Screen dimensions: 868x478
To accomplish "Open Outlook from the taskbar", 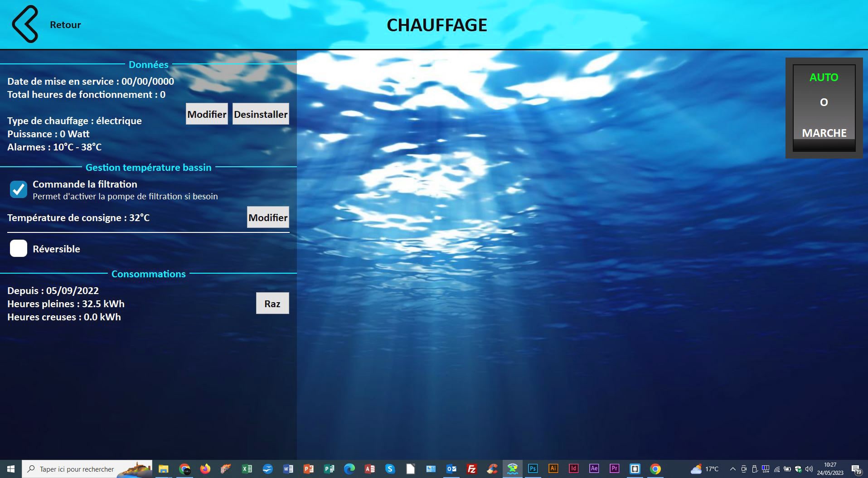I will click(x=451, y=469).
